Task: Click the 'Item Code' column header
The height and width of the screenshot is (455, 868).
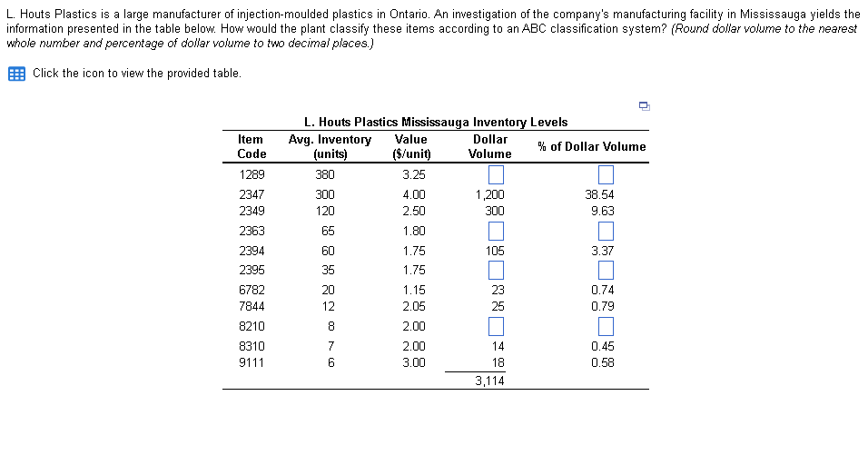Action: (x=251, y=146)
